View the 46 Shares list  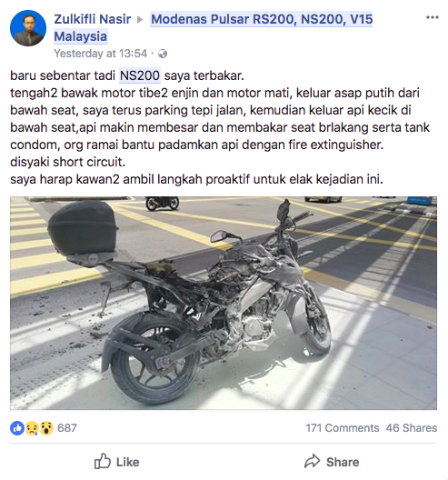click(412, 428)
